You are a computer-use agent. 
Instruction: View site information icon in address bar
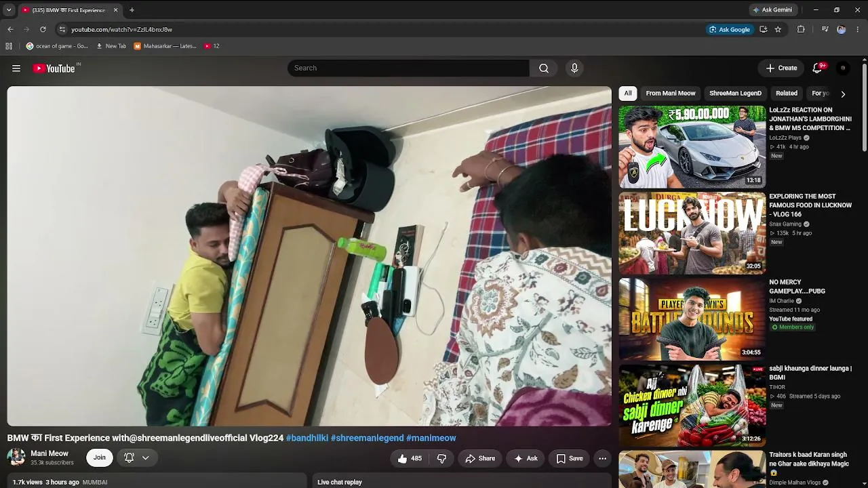[62, 29]
